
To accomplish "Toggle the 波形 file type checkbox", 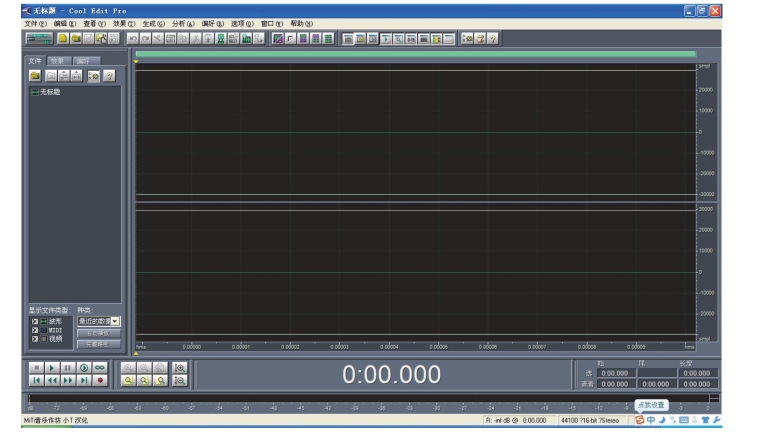I will pyautogui.click(x=34, y=321).
